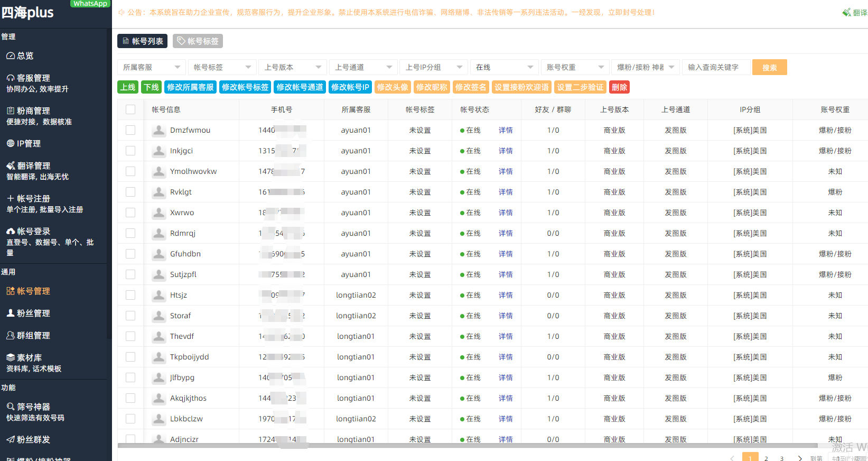Click the announcement speaker icon
868x461 pixels.
(x=121, y=12)
